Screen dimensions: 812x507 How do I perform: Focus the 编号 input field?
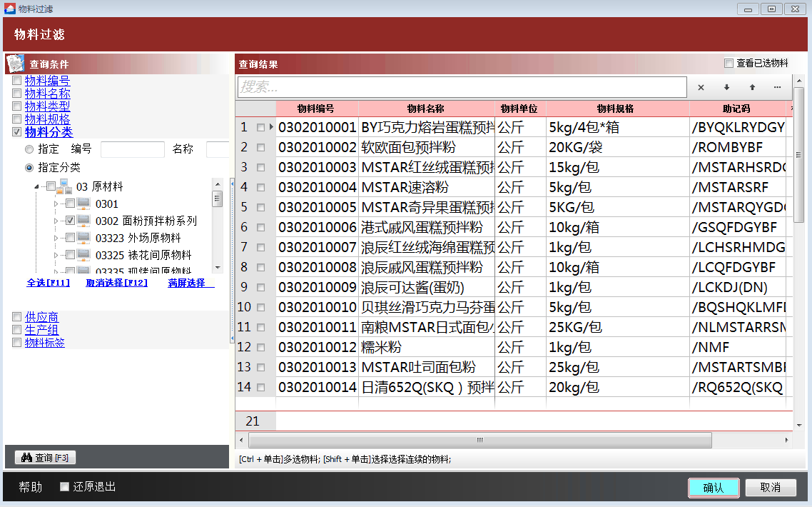click(x=133, y=149)
